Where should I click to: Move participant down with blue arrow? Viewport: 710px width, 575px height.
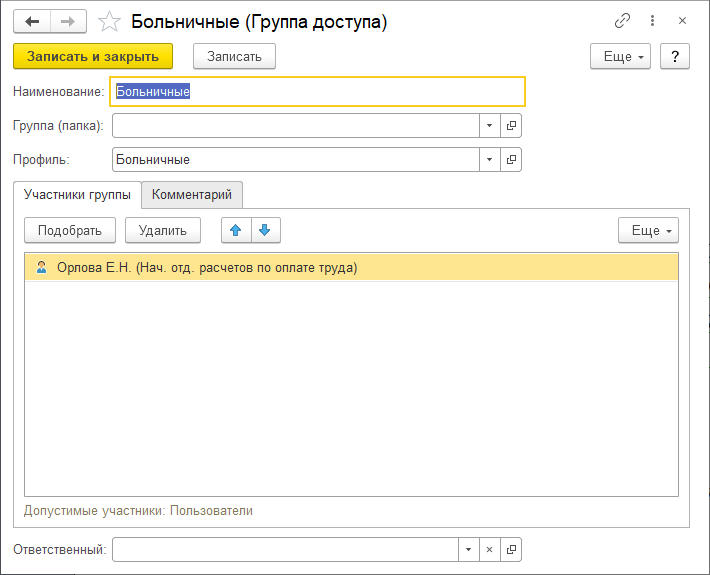coord(265,230)
